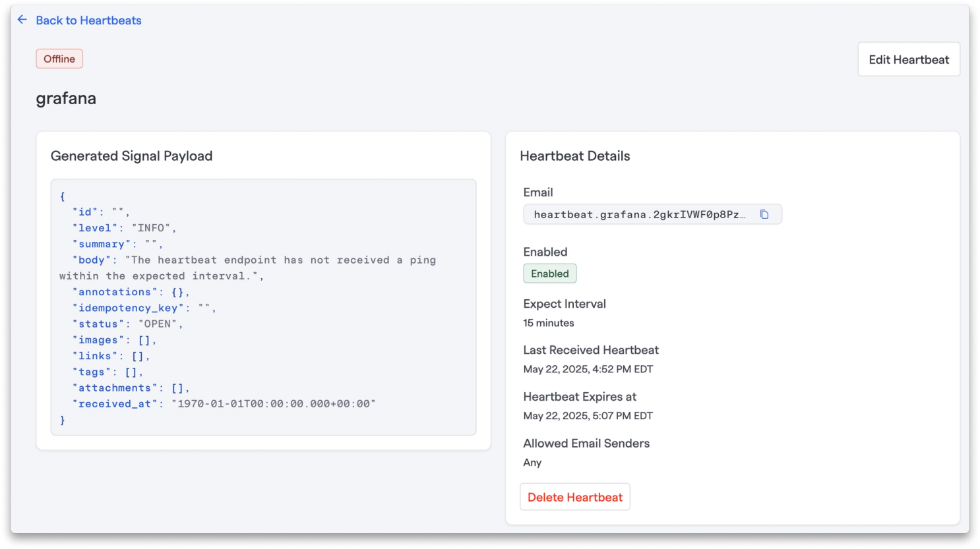Click the Heartbeat Expires at label

click(580, 397)
